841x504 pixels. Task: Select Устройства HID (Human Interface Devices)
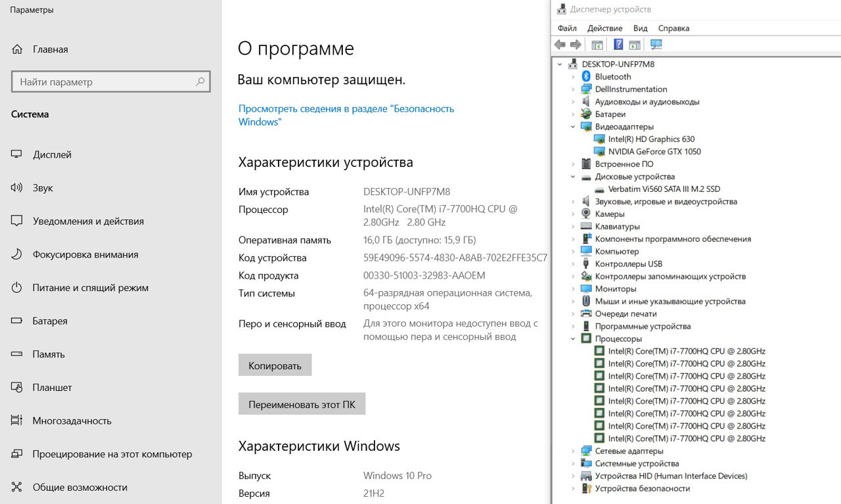coord(671,476)
